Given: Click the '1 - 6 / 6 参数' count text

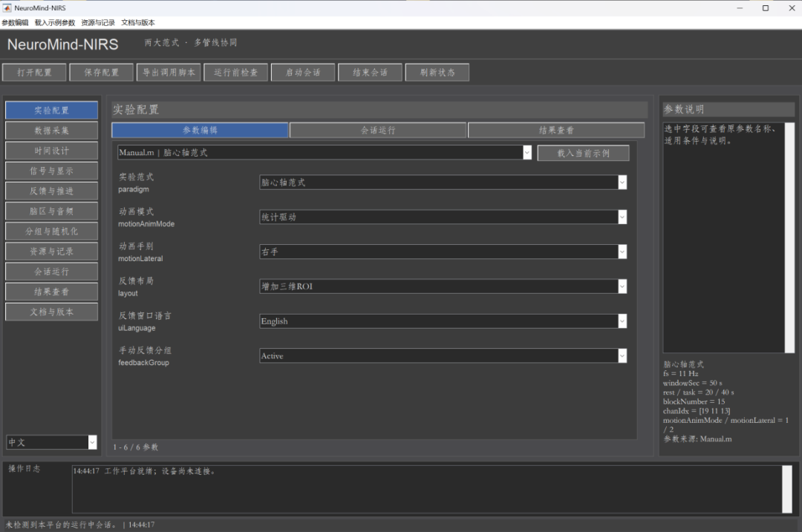Looking at the screenshot, I should coord(136,447).
